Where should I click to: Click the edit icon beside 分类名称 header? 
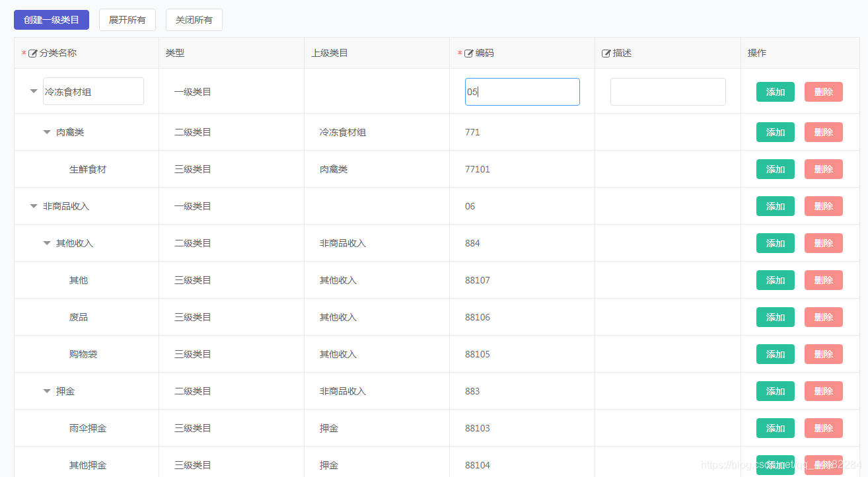33,54
